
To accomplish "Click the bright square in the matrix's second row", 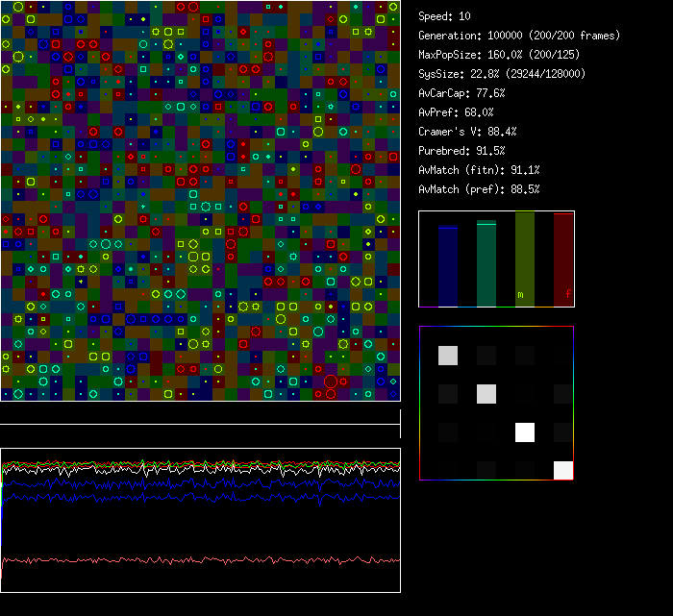I will pos(486,394).
